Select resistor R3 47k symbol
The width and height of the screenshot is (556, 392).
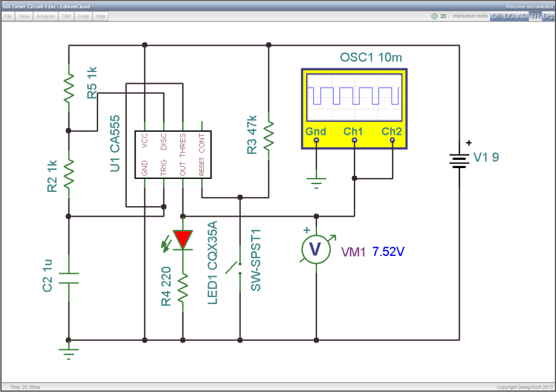pos(269,135)
